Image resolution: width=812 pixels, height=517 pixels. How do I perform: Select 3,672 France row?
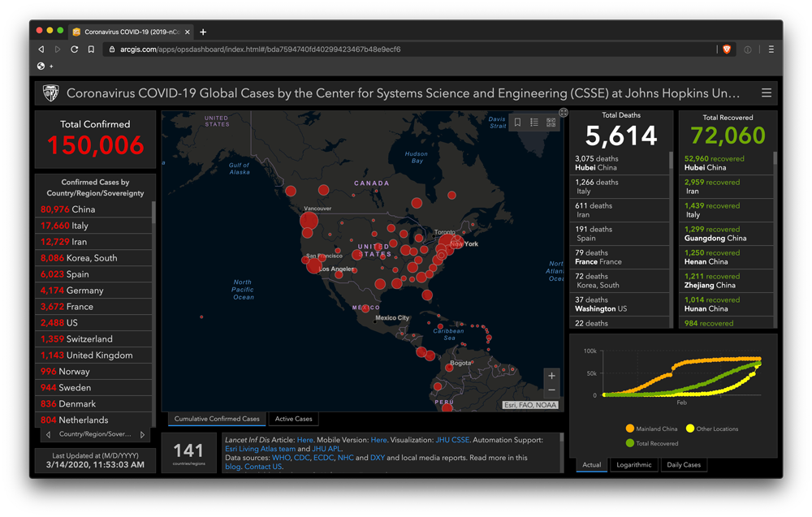pos(95,306)
